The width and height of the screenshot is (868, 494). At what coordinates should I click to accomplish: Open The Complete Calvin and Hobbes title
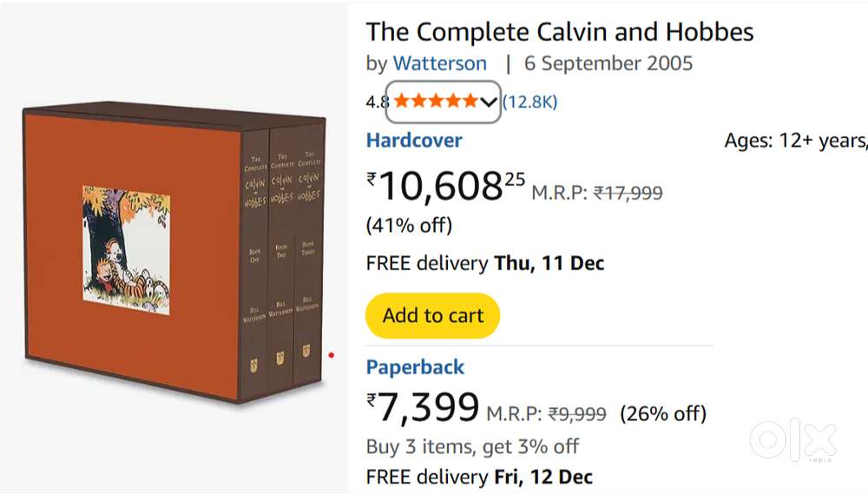pyautogui.click(x=560, y=32)
